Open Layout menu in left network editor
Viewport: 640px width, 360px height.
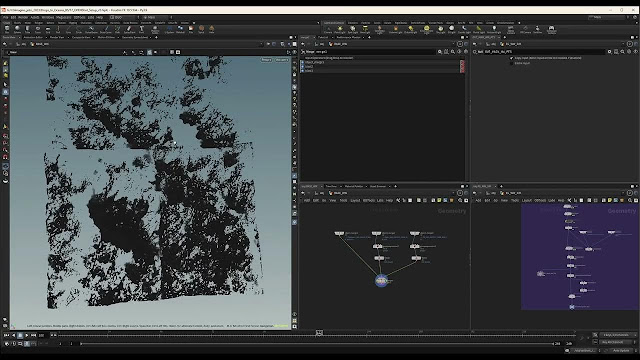355,200
